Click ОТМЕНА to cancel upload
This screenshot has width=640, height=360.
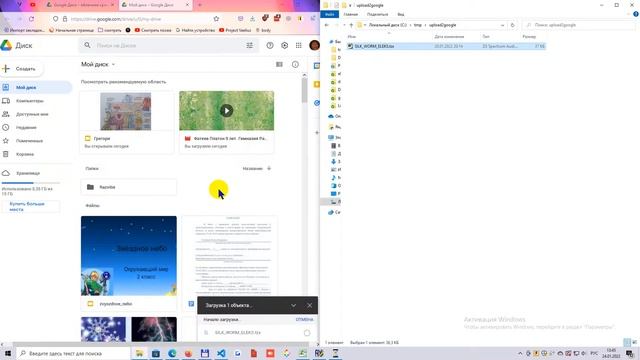pos(304,320)
